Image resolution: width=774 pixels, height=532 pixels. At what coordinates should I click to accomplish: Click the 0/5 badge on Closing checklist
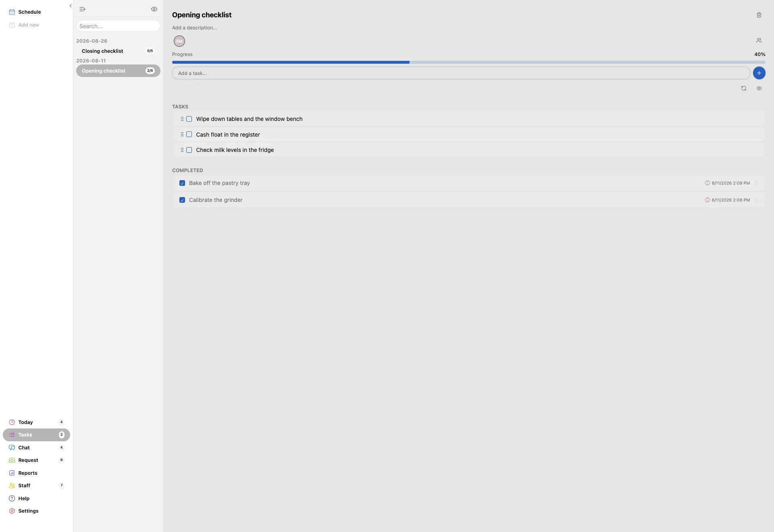click(x=150, y=51)
